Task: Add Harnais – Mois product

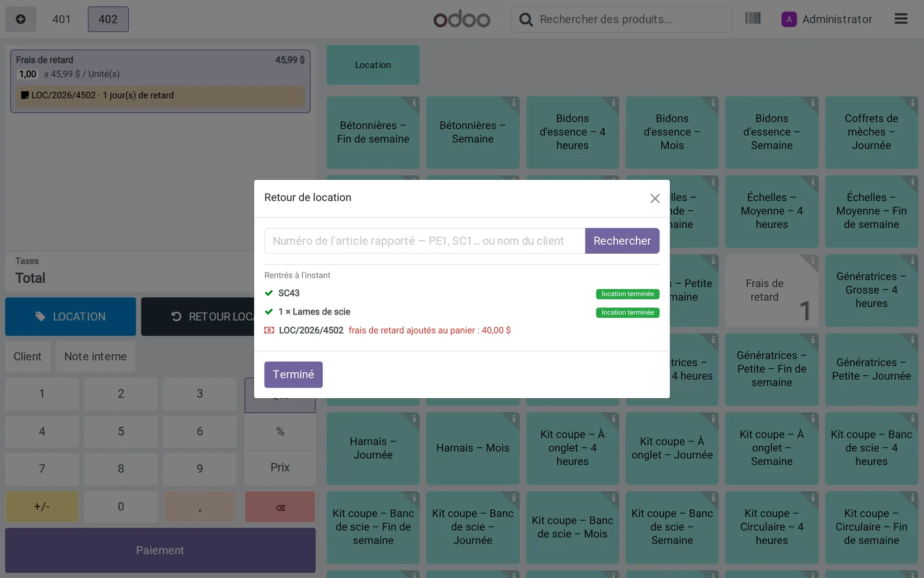Action: click(x=472, y=448)
